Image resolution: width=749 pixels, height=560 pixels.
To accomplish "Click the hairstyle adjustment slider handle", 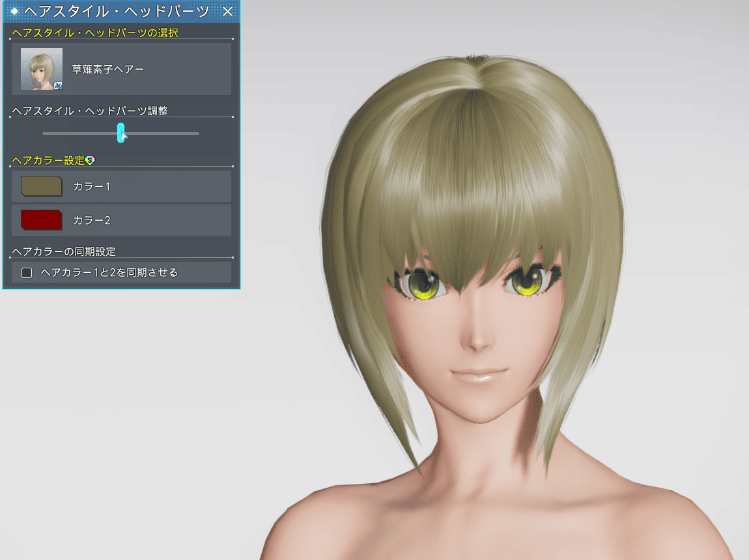I will click(x=121, y=133).
